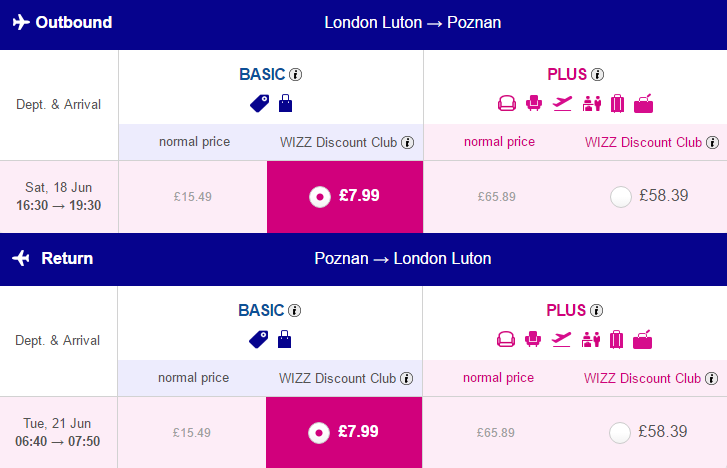Click outbound BASIC normal price £15.49
This screenshot has width=727, height=468.
(193, 197)
